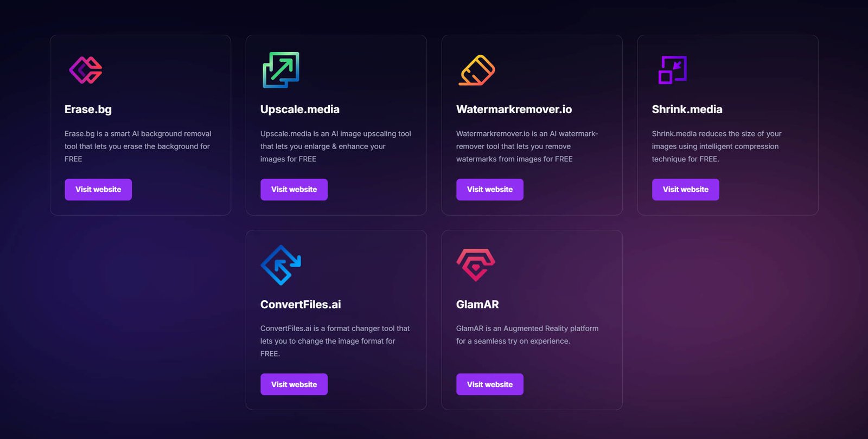Viewport: 868px width, 439px height.
Task: Click the ConvertFiles.ai blue arrows logo icon
Action: (x=281, y=265)
